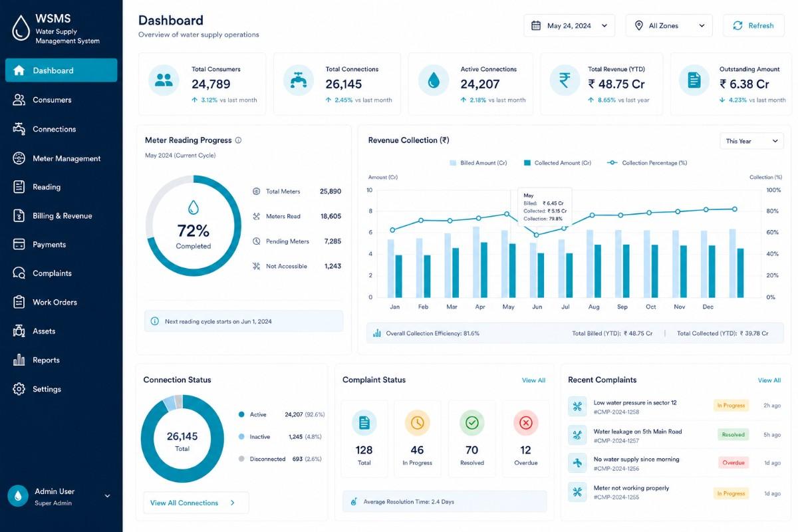Click the May collection percentage point
Viewport: 798px width, 532px height.
click(x=507, y=214)
